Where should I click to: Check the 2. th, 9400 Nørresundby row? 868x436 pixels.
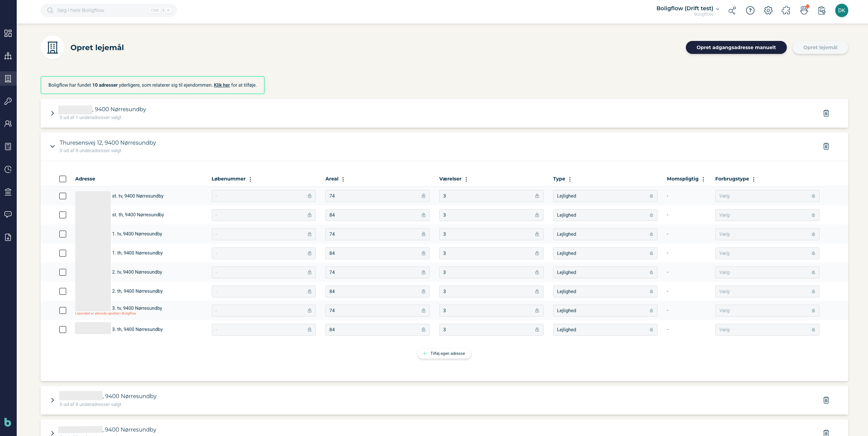coord(63,291)
